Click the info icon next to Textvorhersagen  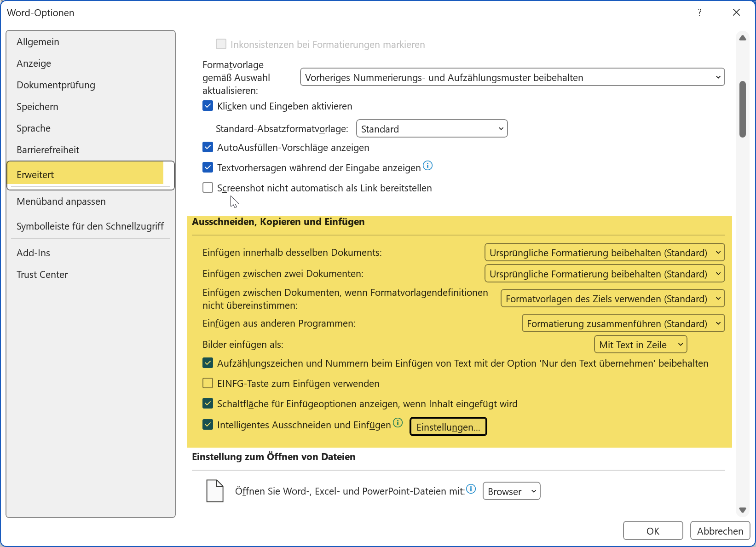tap(427, 166)
